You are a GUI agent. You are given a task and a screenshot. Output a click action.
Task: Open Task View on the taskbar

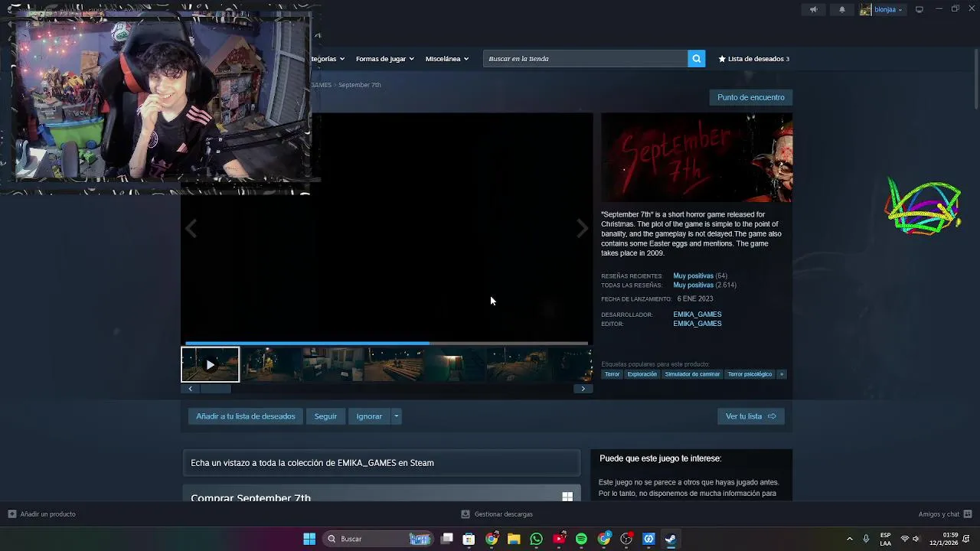[447, 539]
